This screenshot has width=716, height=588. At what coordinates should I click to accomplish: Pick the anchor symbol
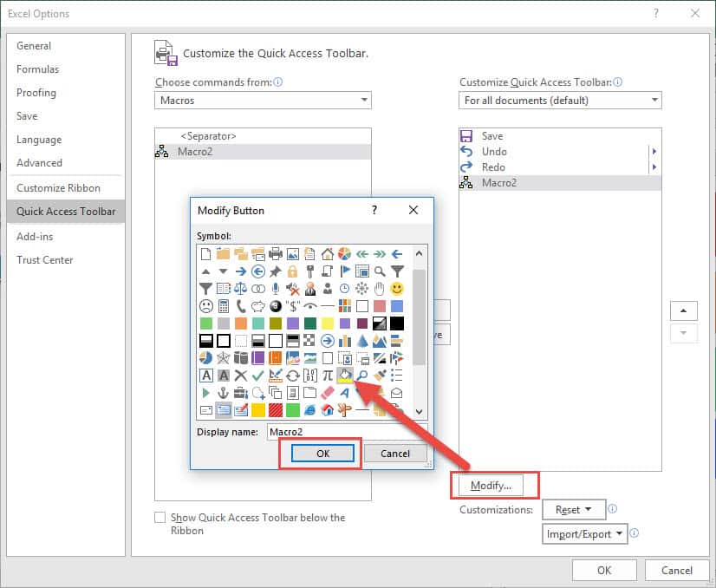(224, 393)
